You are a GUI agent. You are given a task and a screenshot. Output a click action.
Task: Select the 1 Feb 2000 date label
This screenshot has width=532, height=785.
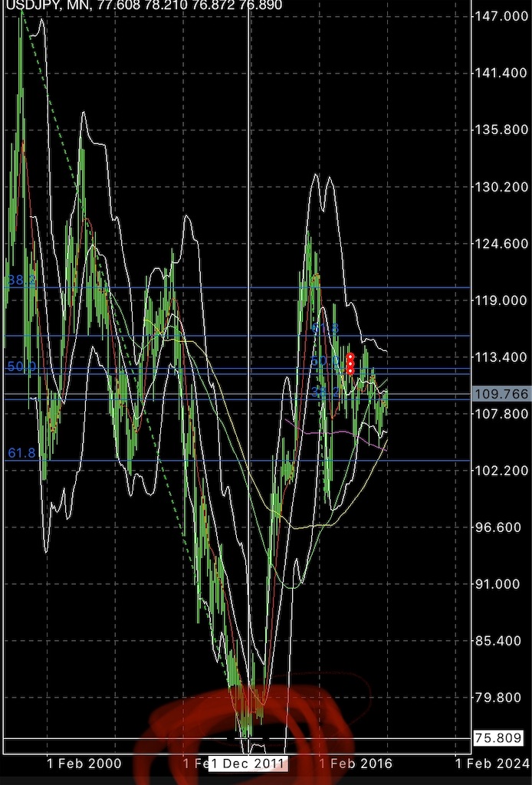coord(84,764)
